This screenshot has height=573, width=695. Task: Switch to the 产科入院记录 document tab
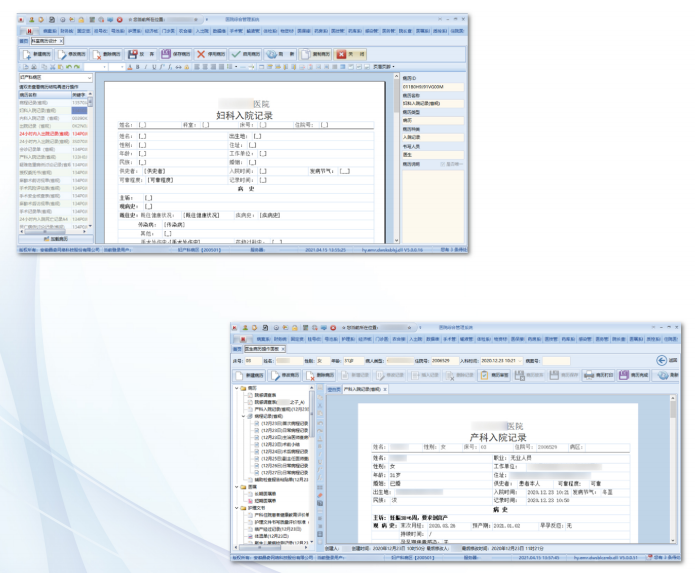[x=363, y=389]
